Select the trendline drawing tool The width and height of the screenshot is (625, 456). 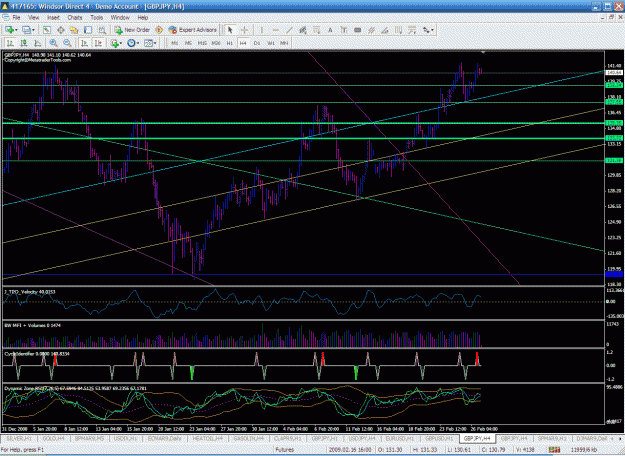(x=289, y=30)
